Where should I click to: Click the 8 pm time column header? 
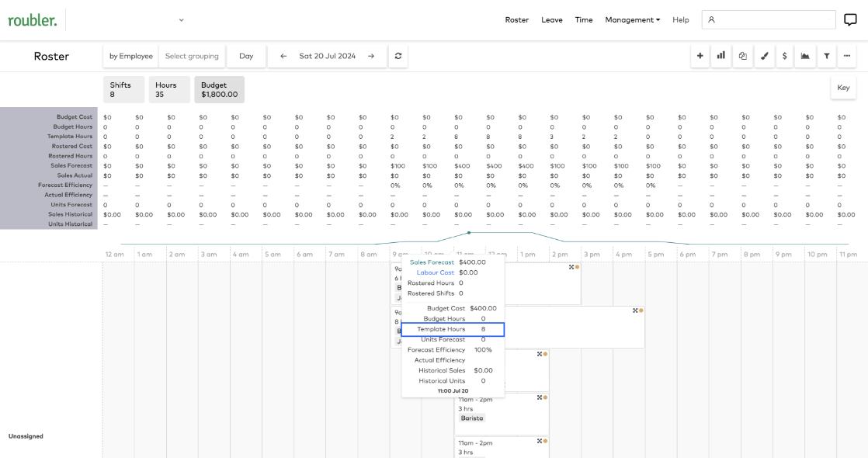[752, 254]
